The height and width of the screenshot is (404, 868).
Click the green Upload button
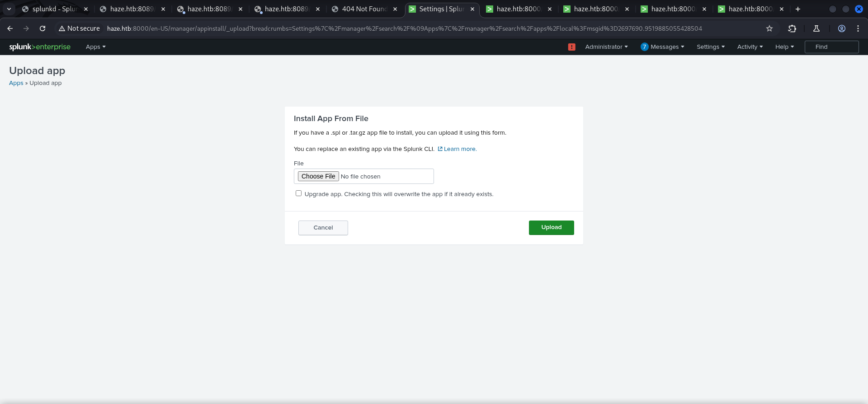(x=551, y=228)
